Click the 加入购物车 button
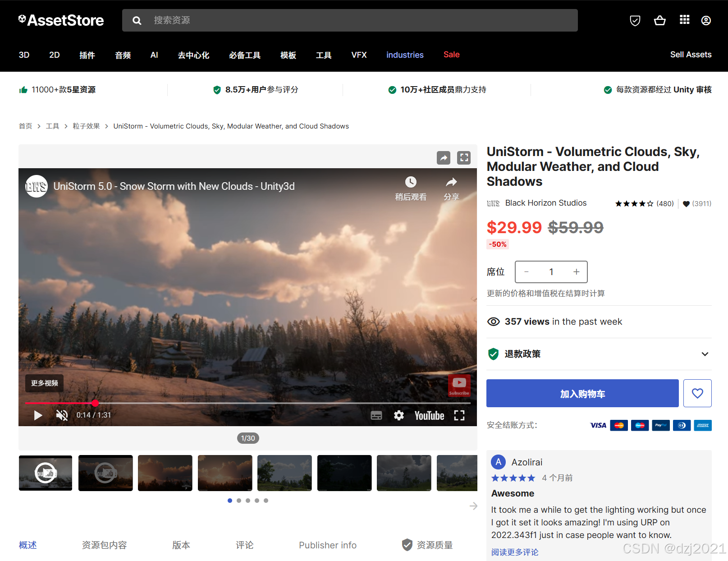The height and width of the screenshot is (561, 728). click(582, 393)
